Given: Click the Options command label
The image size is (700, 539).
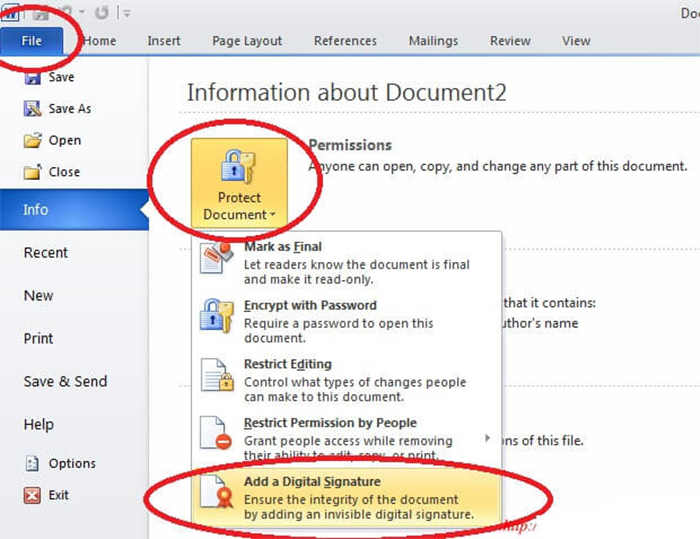Looking at the screenshot, I should pos(72,464).
